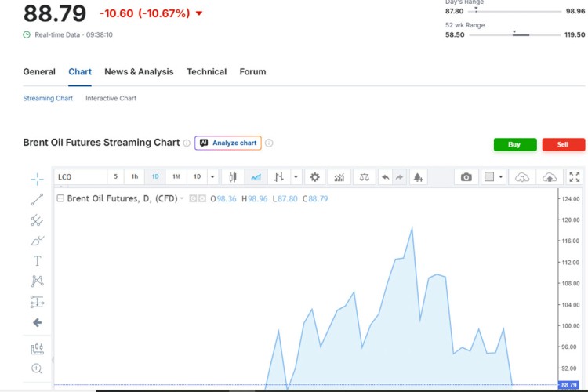Open chart layout square dropdown
This screenshot has width=588, height=392.
[494, 177]
